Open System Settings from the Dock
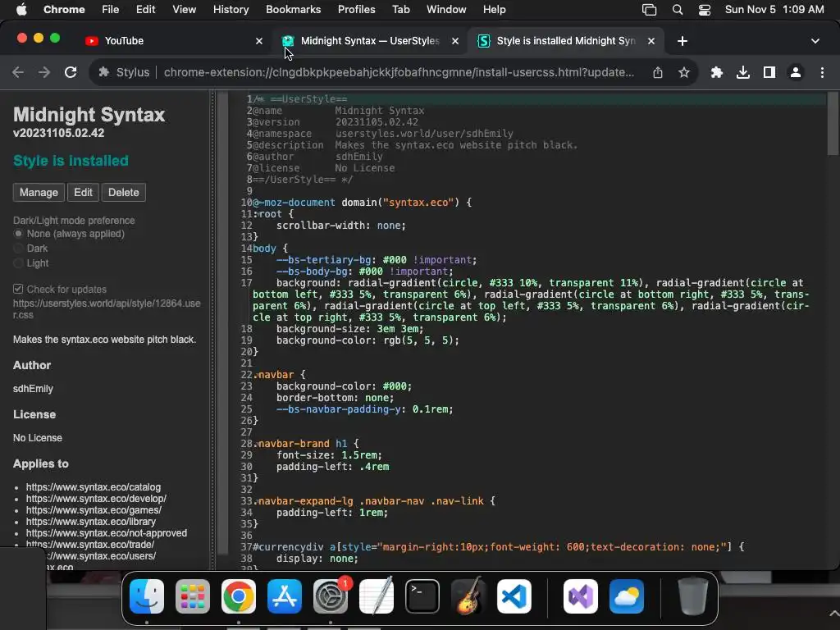This screenshot has height=630, width=840. [x=331, y=596]
